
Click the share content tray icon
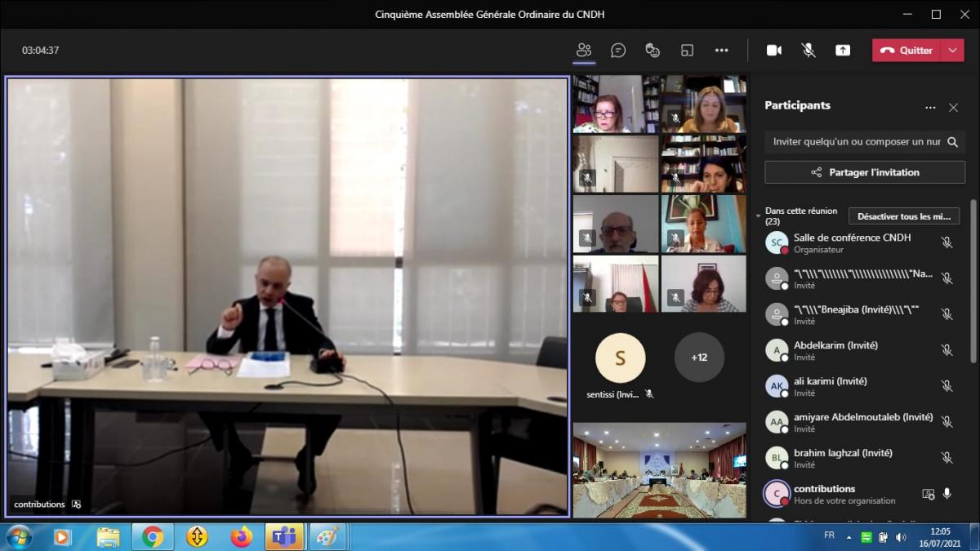point(842,50)
